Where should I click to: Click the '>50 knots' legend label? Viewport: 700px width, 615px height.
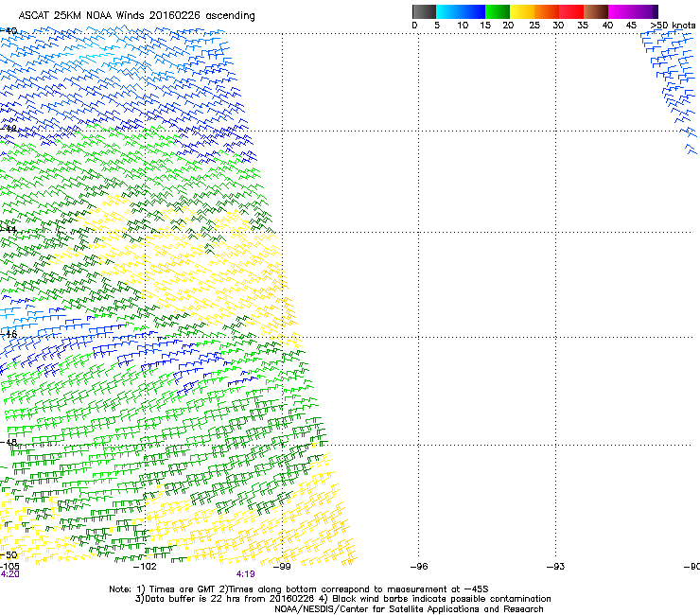click(673, 26)
